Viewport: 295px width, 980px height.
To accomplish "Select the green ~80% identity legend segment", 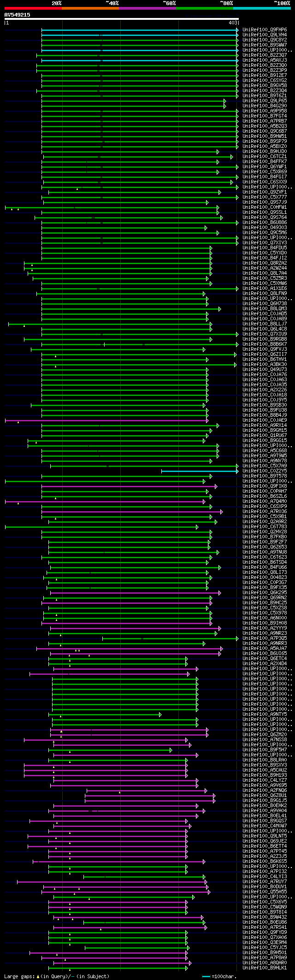I will click(205, 8).
